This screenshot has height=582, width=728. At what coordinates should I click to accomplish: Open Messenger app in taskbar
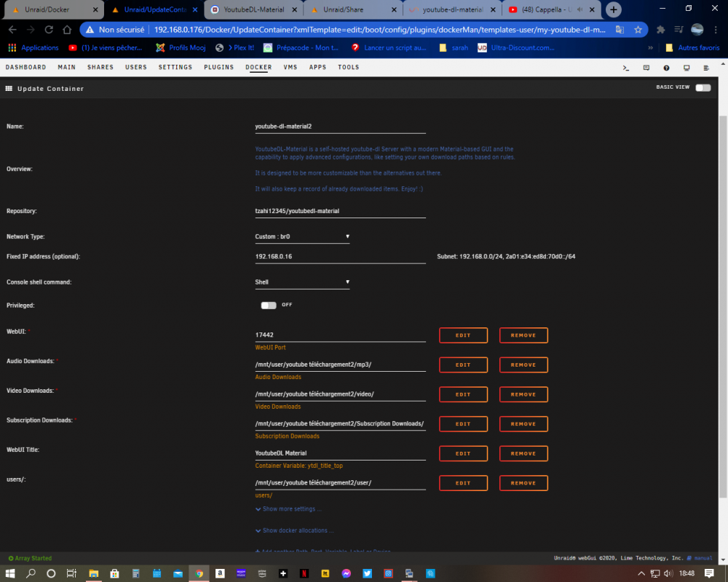click(x=347, y=573)
